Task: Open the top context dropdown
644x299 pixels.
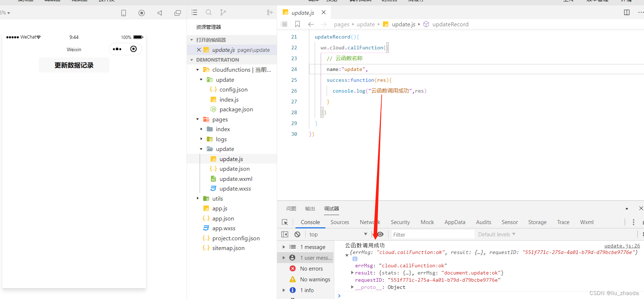Action: (x=338, y=235)
